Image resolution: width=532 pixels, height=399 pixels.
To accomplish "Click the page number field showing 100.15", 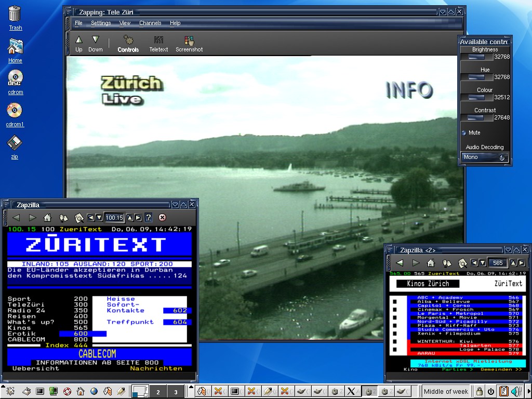I will pos(114,218).
